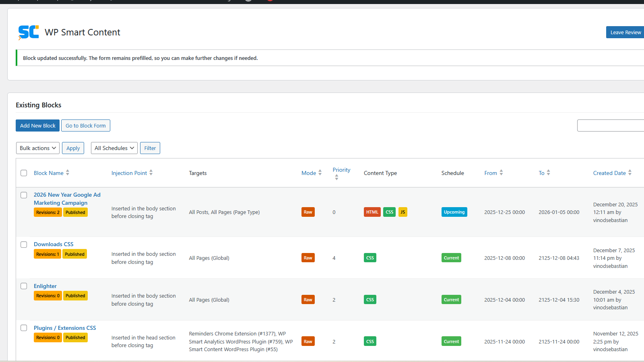Focus the blocks search input field

(610, 125)
